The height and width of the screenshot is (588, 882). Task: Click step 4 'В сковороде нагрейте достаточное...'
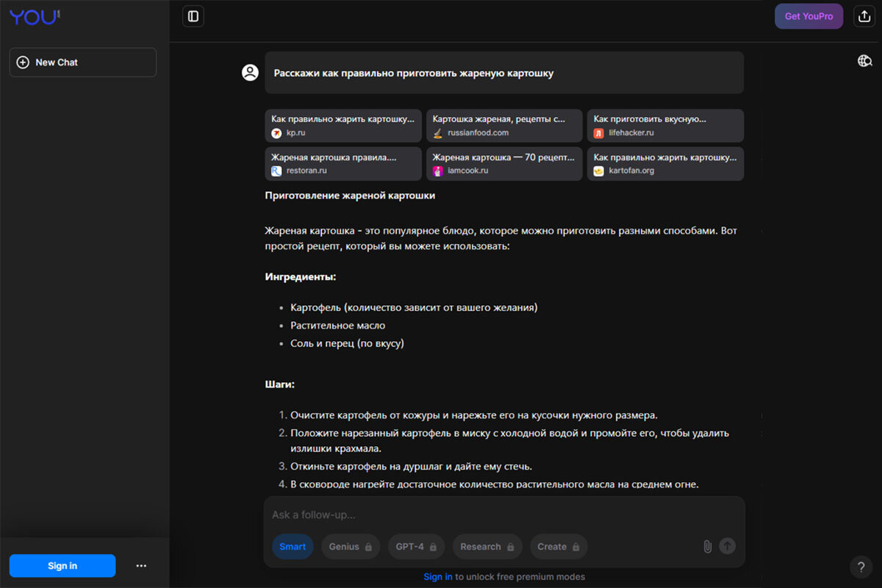click(x=494, y=484)
